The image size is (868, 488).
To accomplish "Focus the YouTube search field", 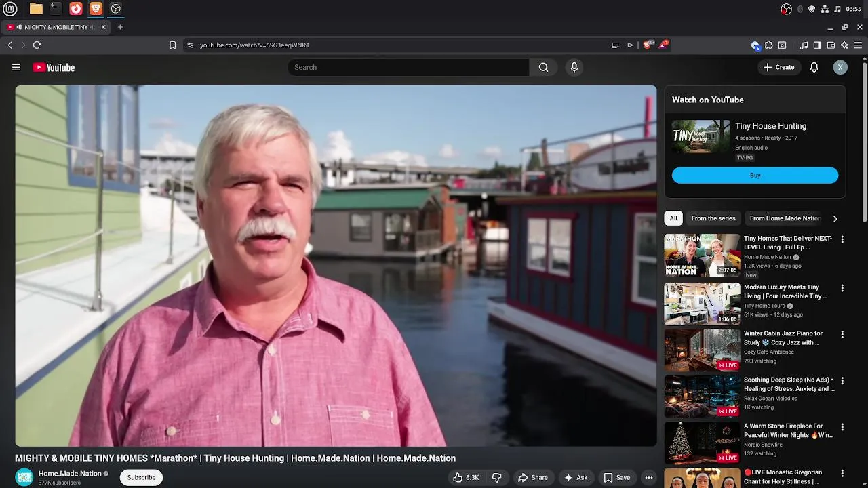I will 408,67.
